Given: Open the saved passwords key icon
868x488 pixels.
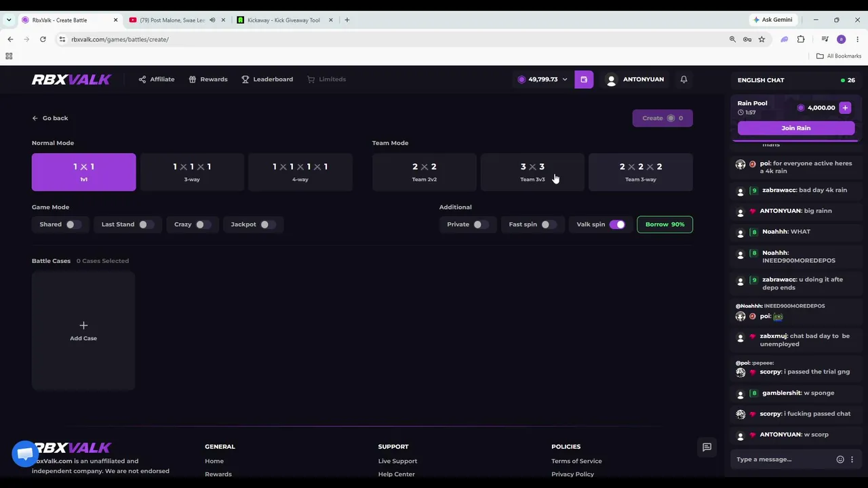Looking at the screenshot, I should coord(747,39).
